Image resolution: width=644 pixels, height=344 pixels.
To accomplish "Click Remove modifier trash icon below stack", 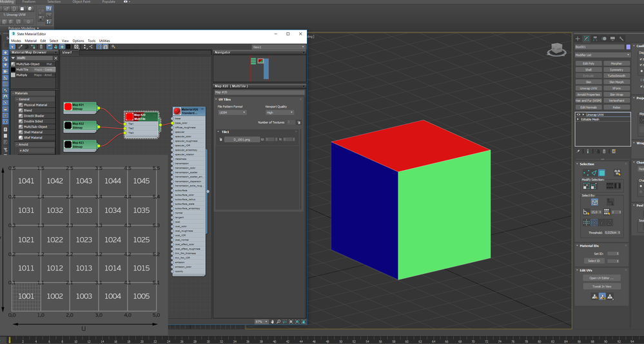I will tap(604, 151).
